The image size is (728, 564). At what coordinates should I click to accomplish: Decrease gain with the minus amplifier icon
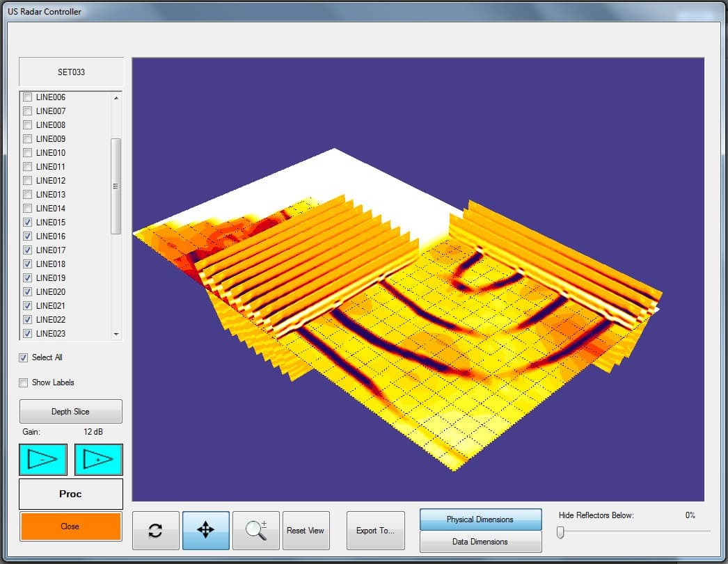pyautogui.click(x=43, y=460)
